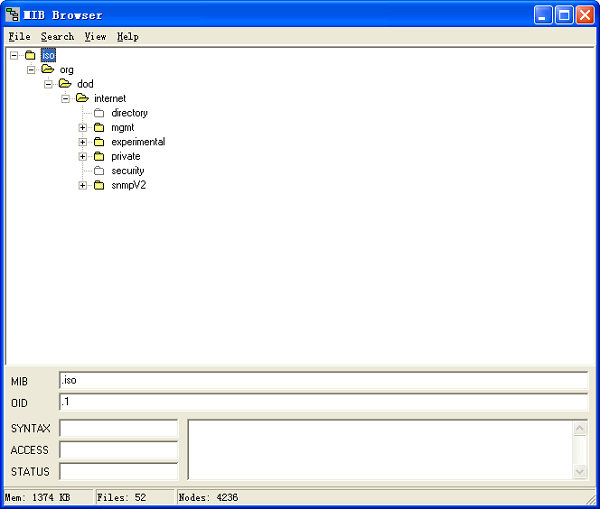Open the File menu

click(19, 36)
